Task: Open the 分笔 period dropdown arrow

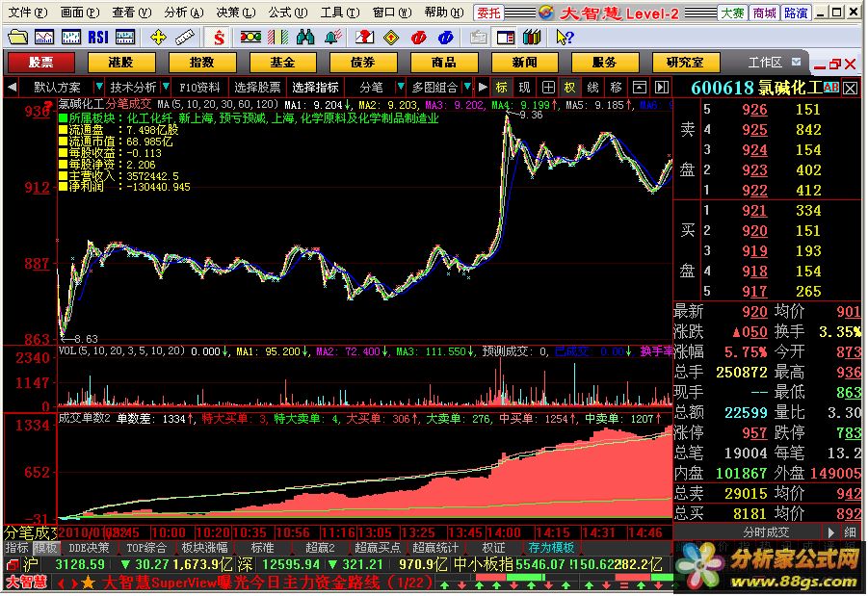Action: [400, 87]
